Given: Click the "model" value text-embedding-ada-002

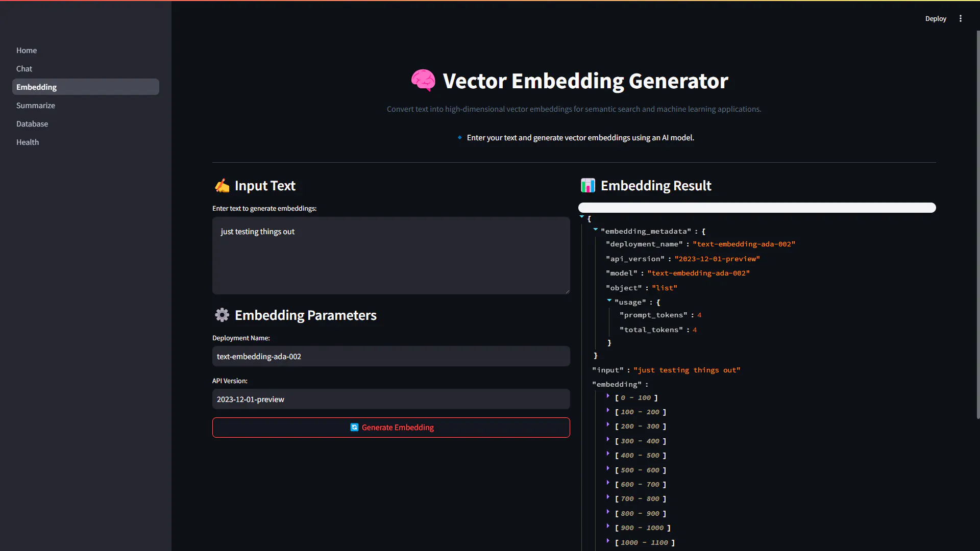Looking at the screenshot, I should 698,273.
